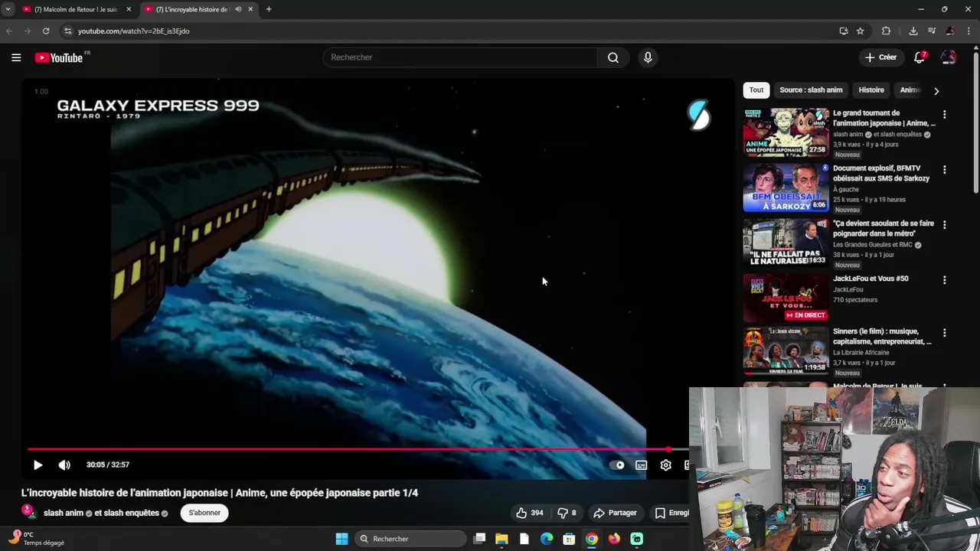Image resolution: width=980 pixels, height=551 pixels.
Task: Open the account avatar menu
Action: [949, 57]
